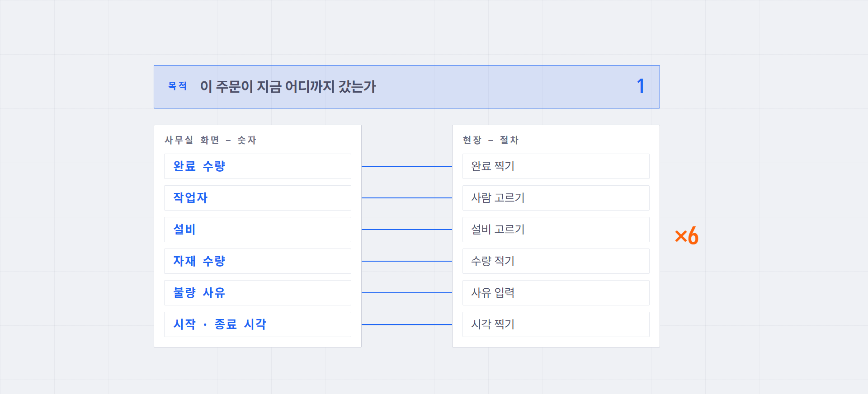
Task: Select the '작업자' row
Action: [258, 198]
